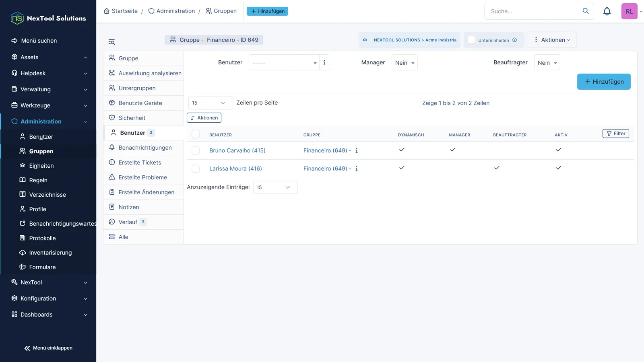Click the Startseite home icon
The width and height of the screenshot is (644, 362).
pyautogui.click(x=107, y=11)
